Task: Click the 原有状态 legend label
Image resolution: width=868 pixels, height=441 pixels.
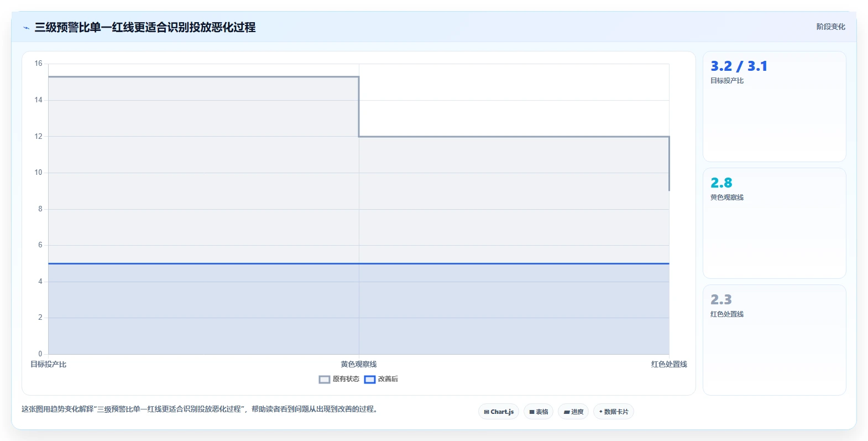Action: [x=346, y=379]
